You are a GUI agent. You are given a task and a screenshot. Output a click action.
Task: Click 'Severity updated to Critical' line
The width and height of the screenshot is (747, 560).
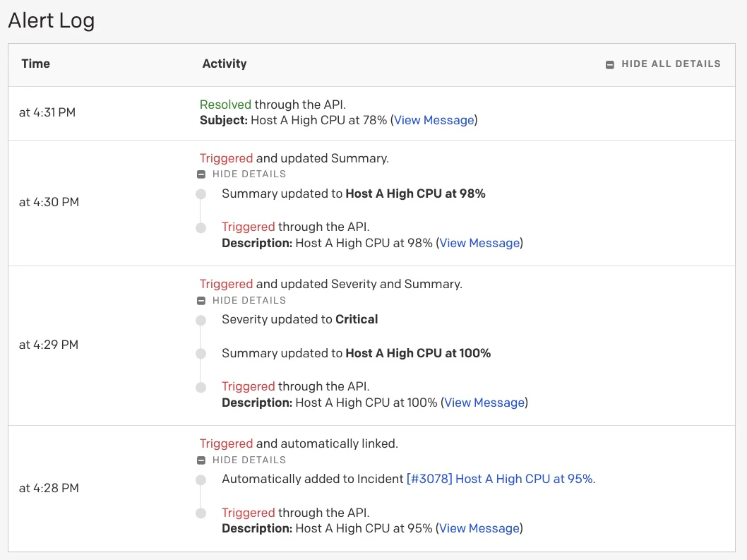(299, 319)
